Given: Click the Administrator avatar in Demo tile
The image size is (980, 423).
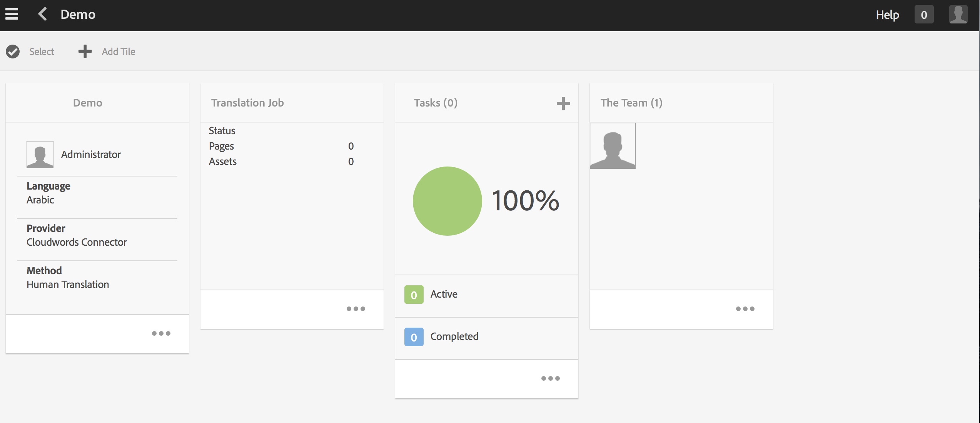Looking at the screenshot, I should [x=40, y=155].
